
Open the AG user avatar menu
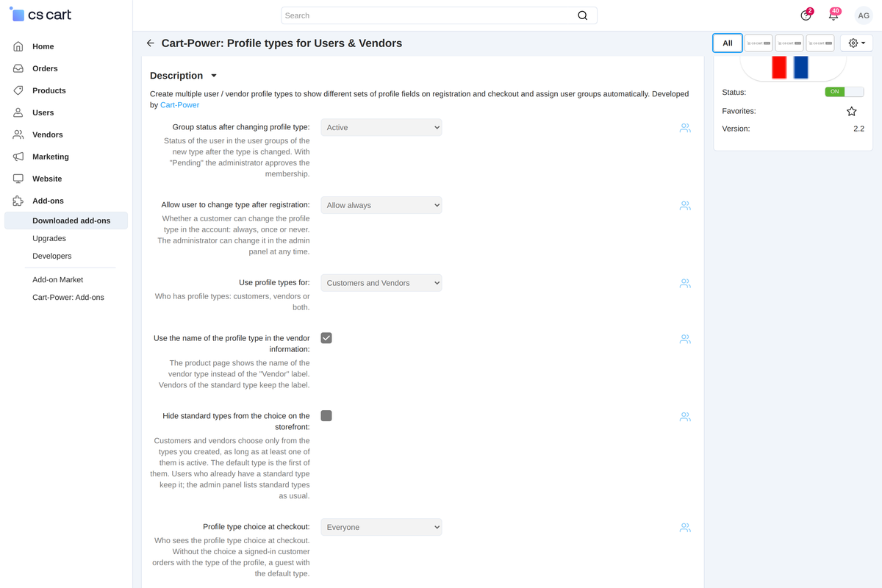(x=864, y=15)
